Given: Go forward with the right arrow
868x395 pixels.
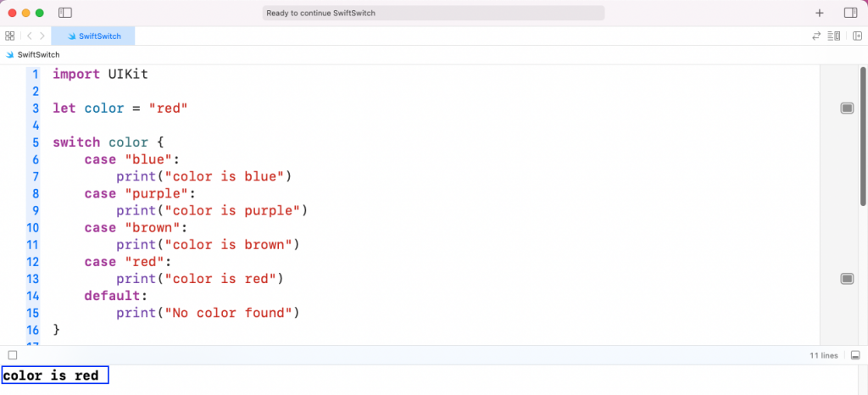Looking at the screenshot, I should (42, 36).
